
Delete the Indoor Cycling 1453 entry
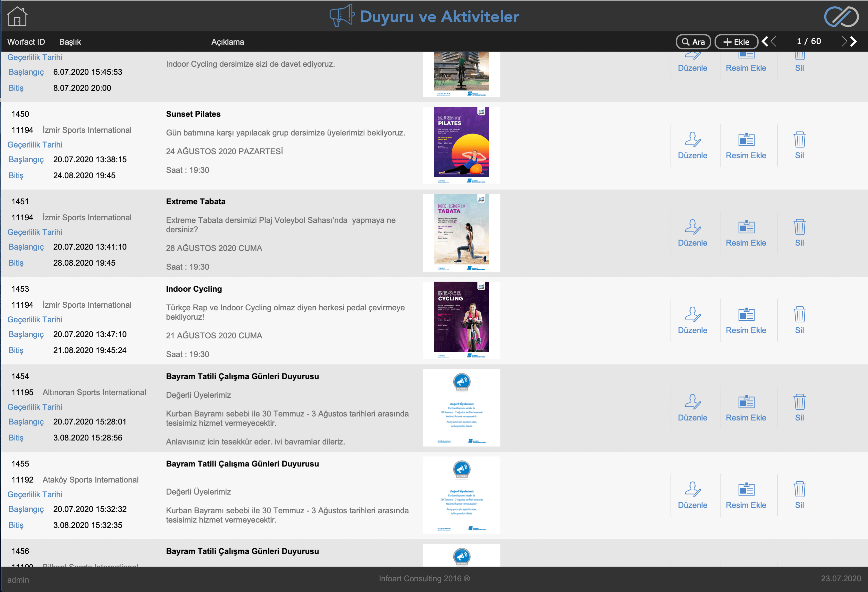(x=799, y=321)
